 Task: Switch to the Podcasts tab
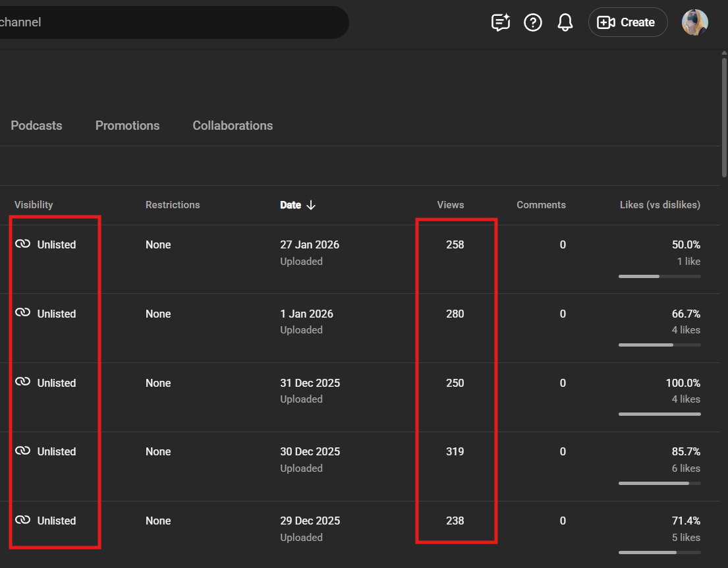(x=36, y=125)
